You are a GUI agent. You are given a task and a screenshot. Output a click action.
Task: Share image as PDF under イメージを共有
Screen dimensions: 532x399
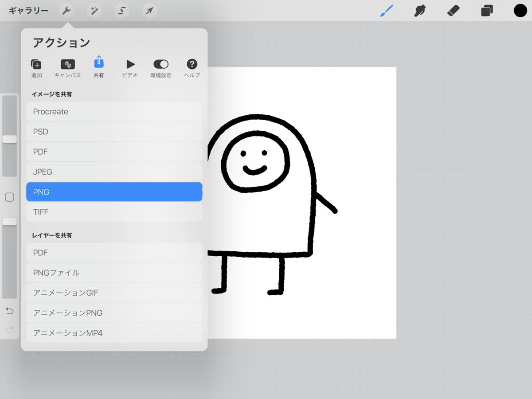coord(114,152)
